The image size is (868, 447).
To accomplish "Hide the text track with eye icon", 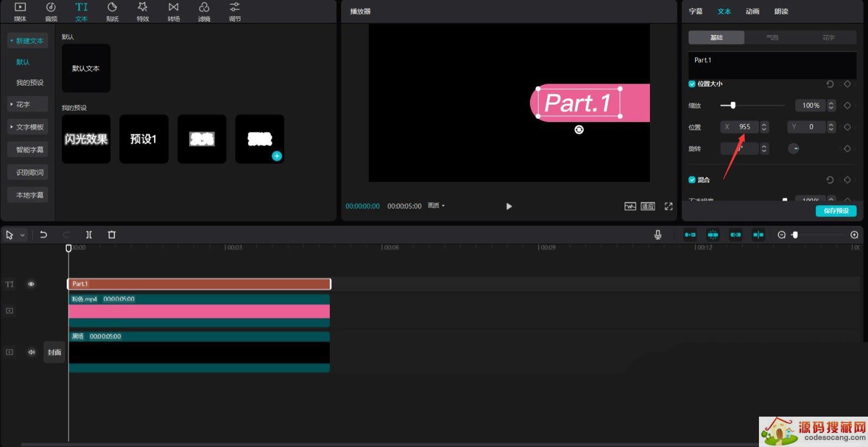I will tap(31, 284).
